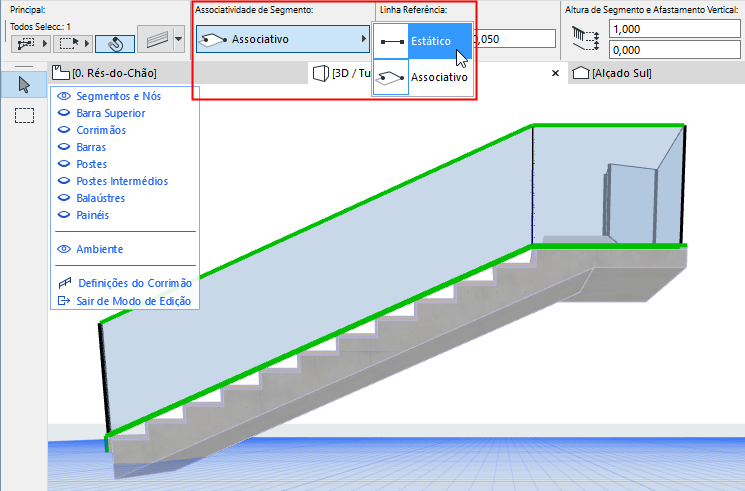Edit the reference line value field
Image resolution: width=745 pixels, height=491 pixels.
(x=514, y=39)
